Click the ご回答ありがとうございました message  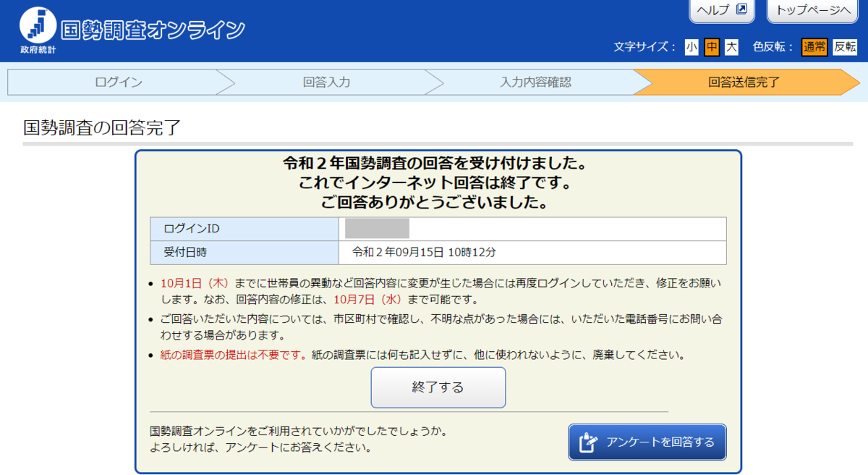coord(438,202)
